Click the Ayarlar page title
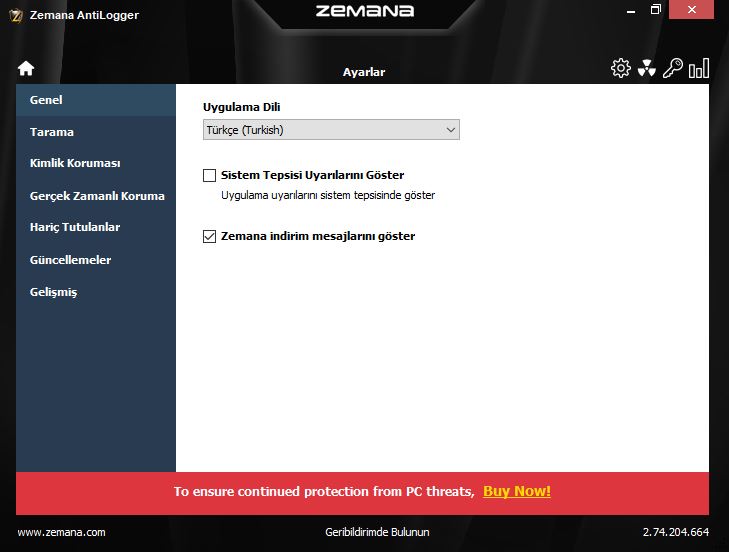The width and height of the screenshot is (729, 552). tap(364, 72)
